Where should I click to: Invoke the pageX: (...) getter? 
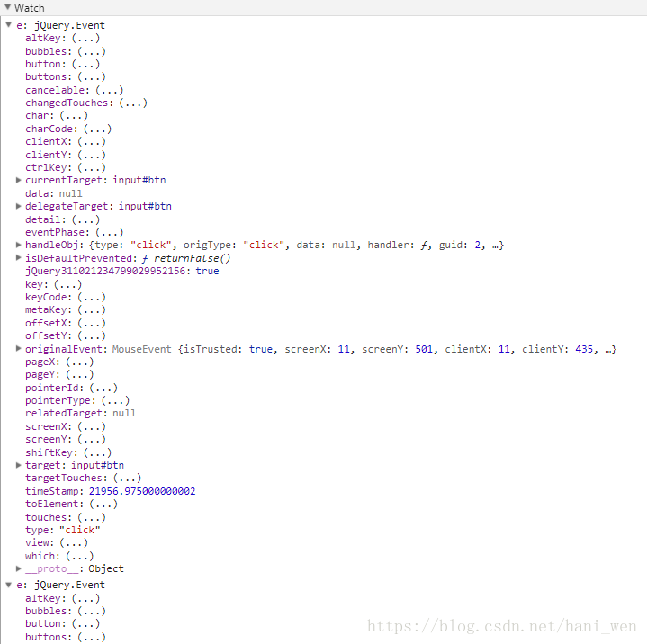[x=80, y=362]
